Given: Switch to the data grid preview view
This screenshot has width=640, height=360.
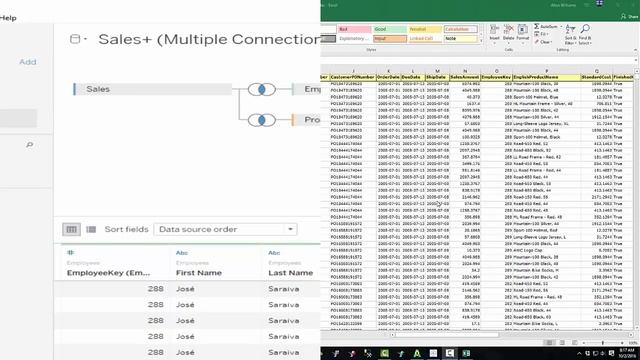Looking at the screenshot, I should [x=71, y=229].
